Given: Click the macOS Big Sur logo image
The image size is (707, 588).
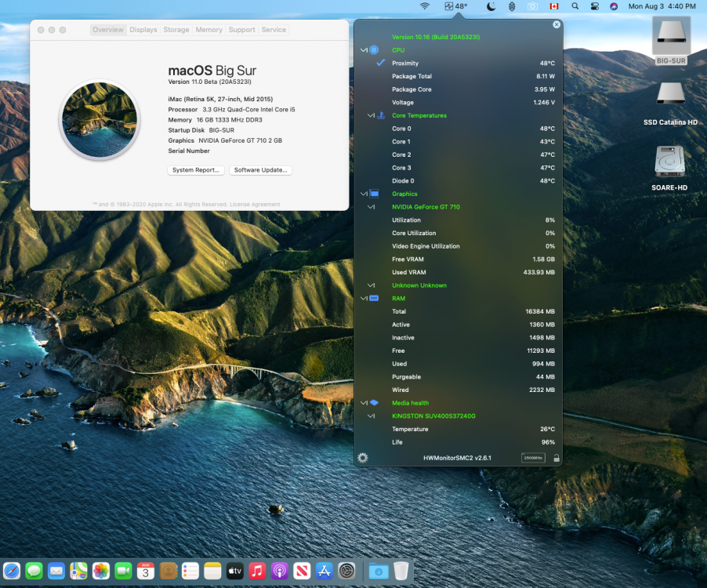Looking at the screenshot, I should (x=100, y=119).
